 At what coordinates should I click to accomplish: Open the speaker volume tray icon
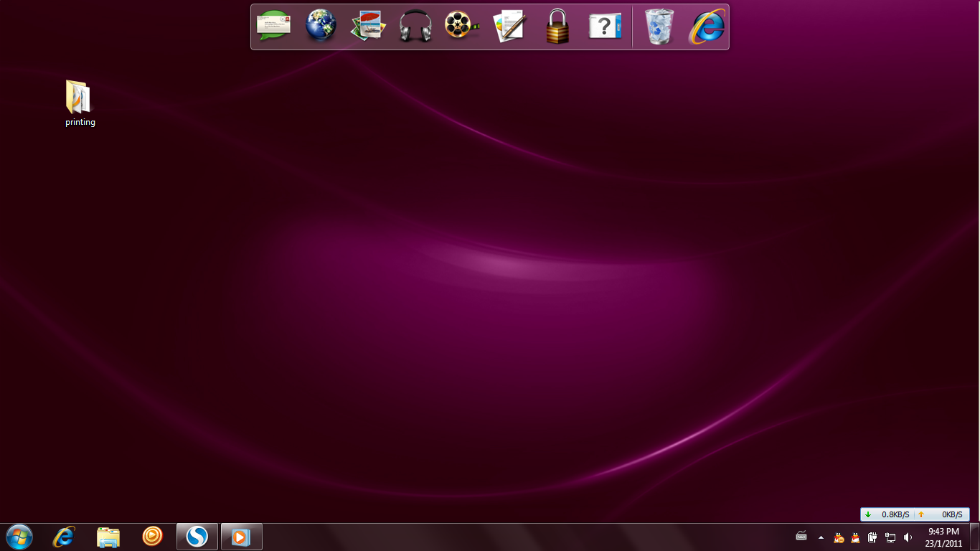point(908,537)
